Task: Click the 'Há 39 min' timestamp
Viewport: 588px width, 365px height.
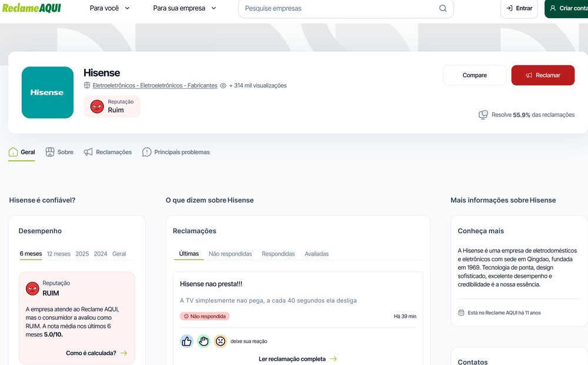Action: (x=405, y=316)
